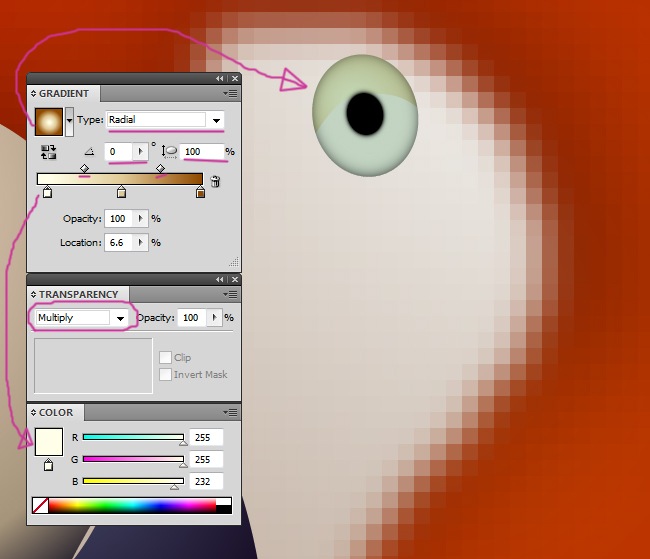This screenshot has height=559, width=650.
Task: Collapse the Gradient panel with double arrows
Action: coord(220,78)
